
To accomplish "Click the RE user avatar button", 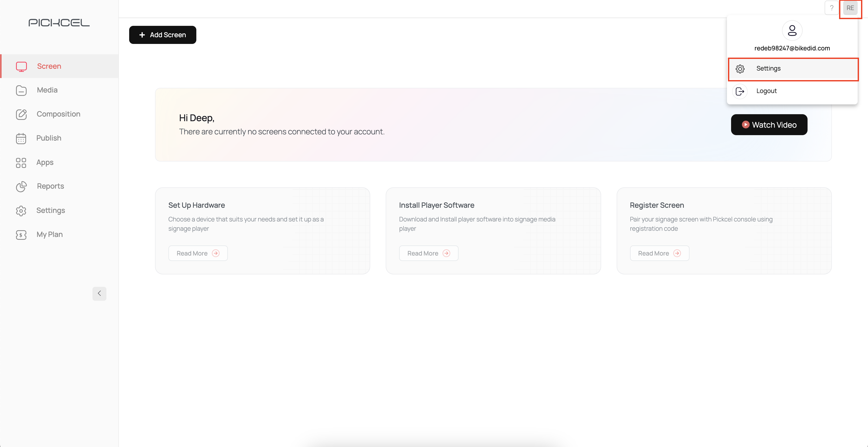I will (850, 8).
